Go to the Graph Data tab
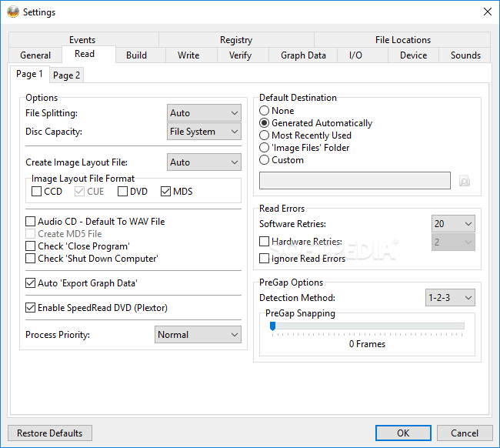 tap(303, 55)
